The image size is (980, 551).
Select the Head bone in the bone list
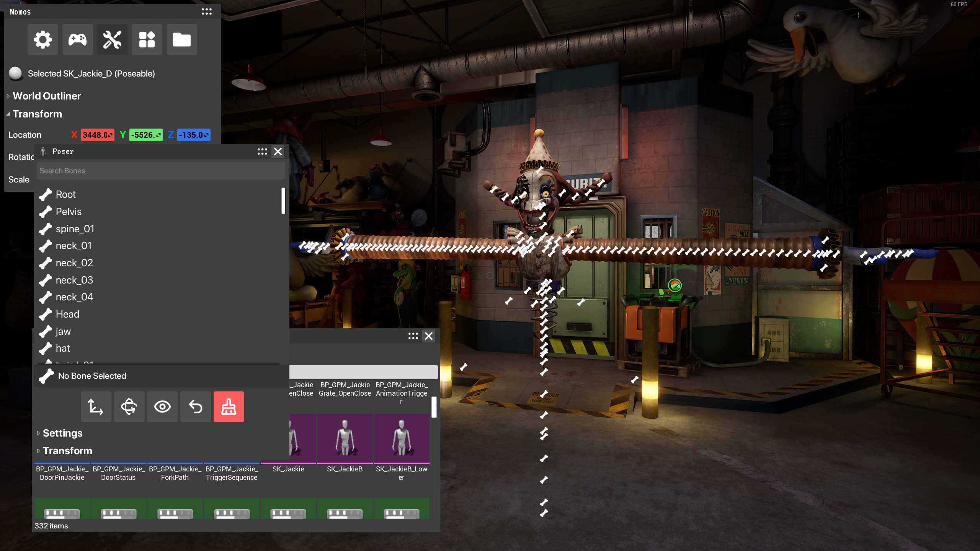(68, 314)
